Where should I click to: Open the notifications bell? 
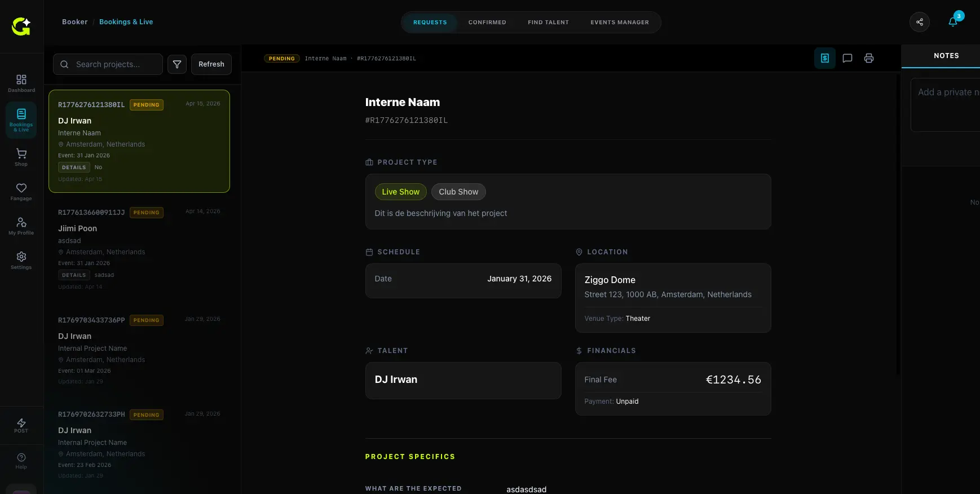(953, 22)
